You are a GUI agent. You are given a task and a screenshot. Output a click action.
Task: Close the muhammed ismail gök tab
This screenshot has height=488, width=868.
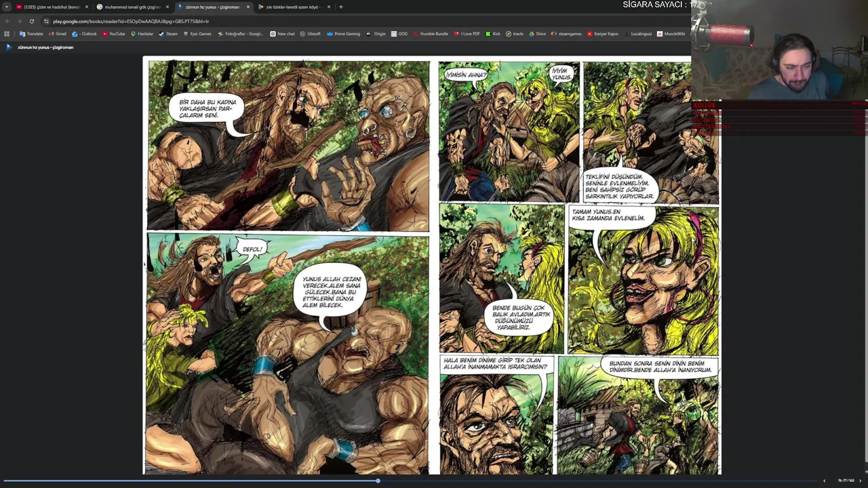[x=167, y=7]
